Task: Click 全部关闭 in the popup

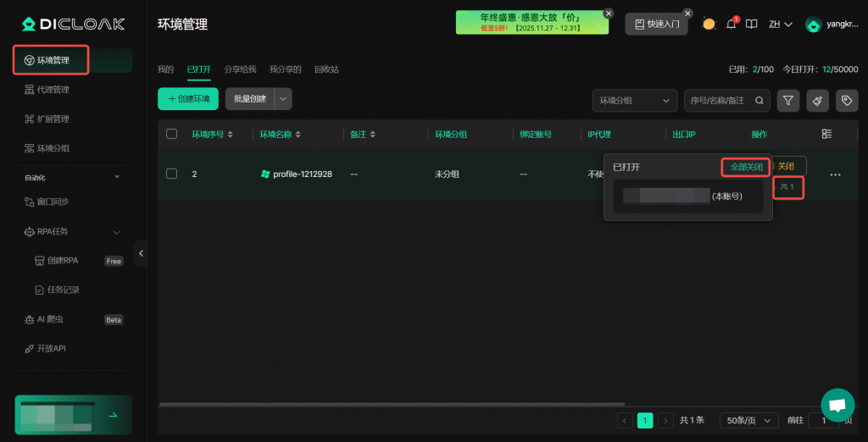Action: [746, 167]
